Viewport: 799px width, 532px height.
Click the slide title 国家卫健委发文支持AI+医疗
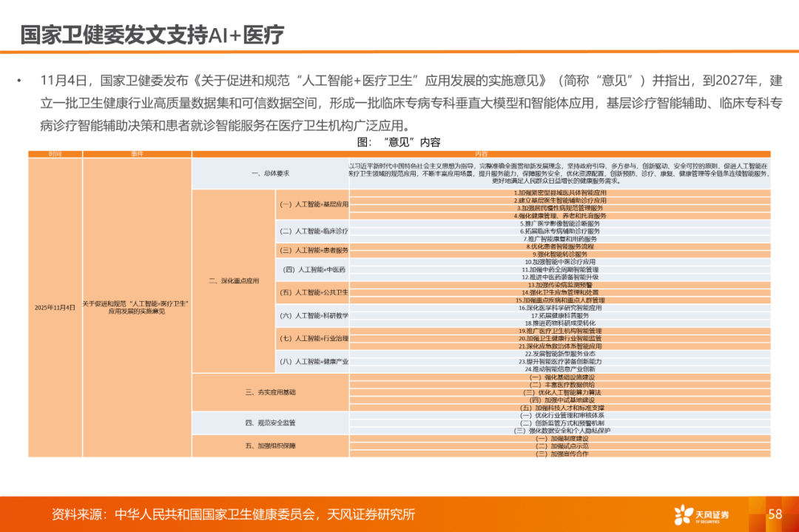pos(152,35)
